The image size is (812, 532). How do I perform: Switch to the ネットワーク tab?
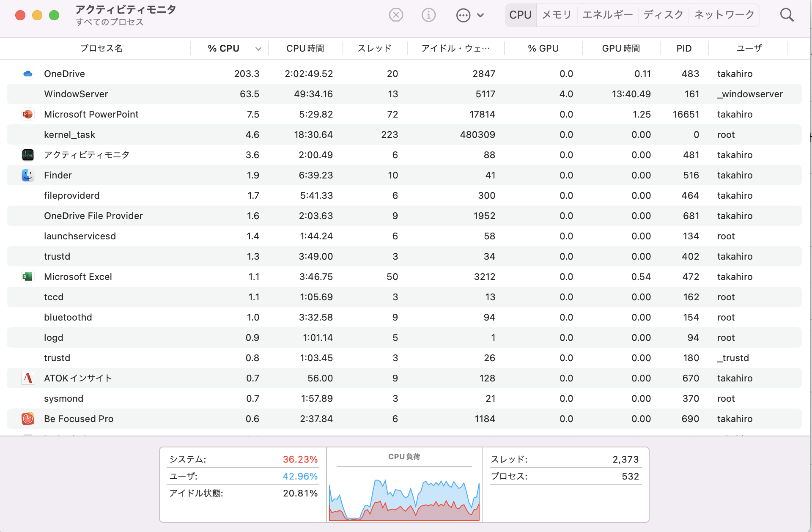pyautogui.click(x=724, y=15)
